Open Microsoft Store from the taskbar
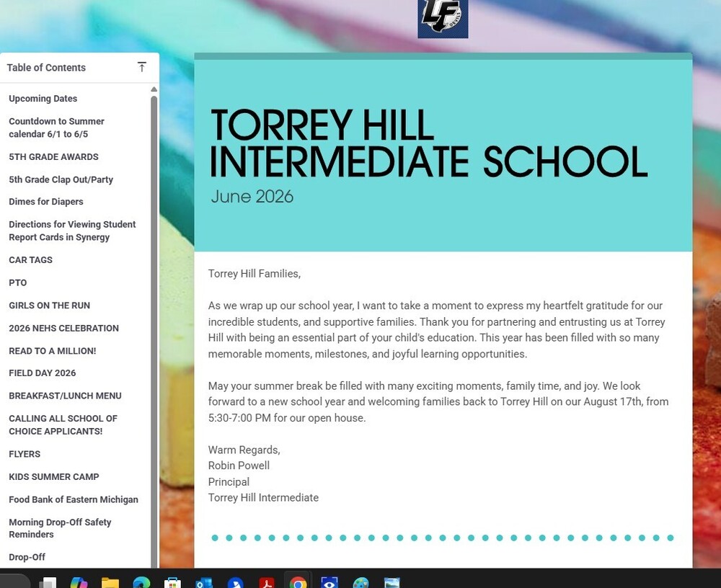The width and height of the screenshot is (721, 588). point(173,583)
